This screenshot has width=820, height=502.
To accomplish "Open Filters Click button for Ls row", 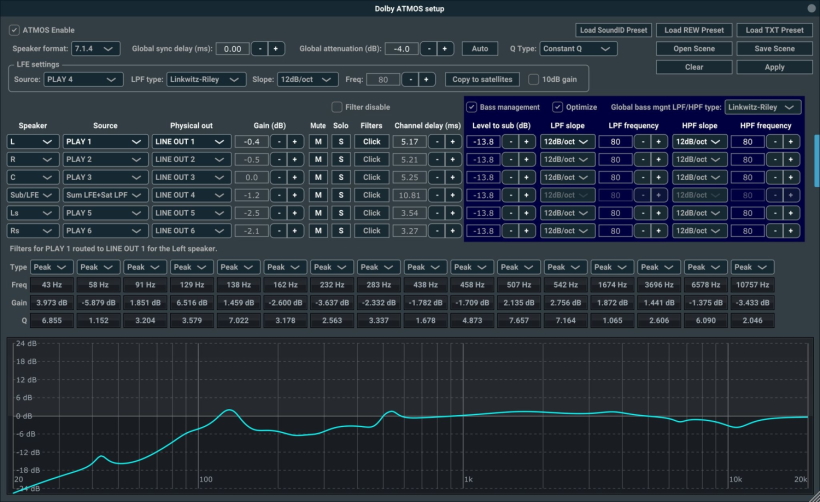I will pyautogui.click(x=372, y=213).
